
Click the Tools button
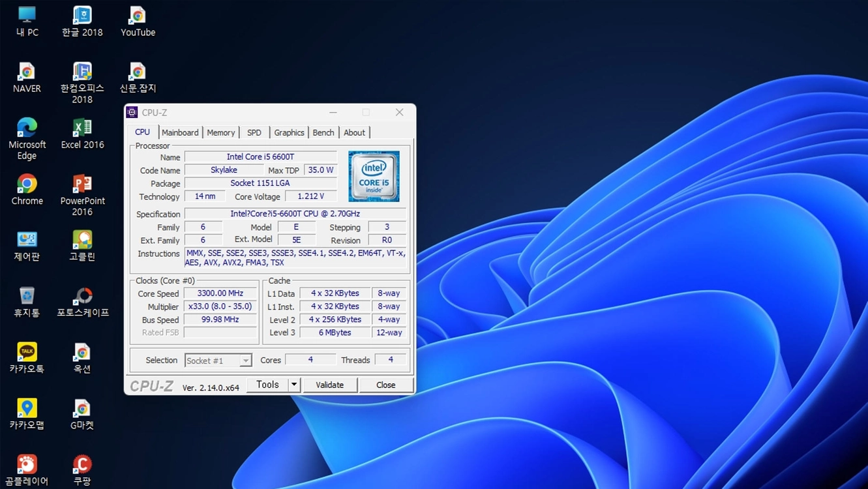tap(267, 385)
